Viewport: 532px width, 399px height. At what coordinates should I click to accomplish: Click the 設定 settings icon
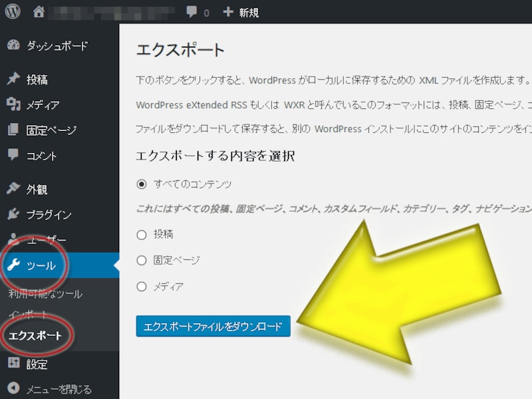click(13, 364)
